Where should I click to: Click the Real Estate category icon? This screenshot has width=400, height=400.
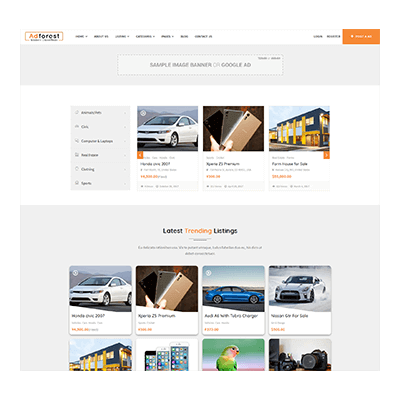click(77, 155)
